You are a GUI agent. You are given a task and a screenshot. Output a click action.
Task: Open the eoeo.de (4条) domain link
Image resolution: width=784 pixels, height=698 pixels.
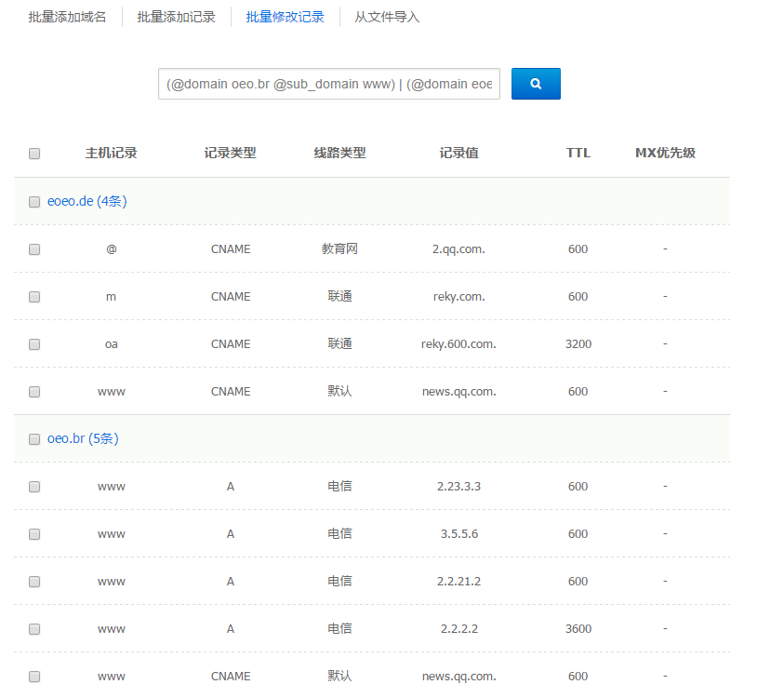click(x=87, y=201)
